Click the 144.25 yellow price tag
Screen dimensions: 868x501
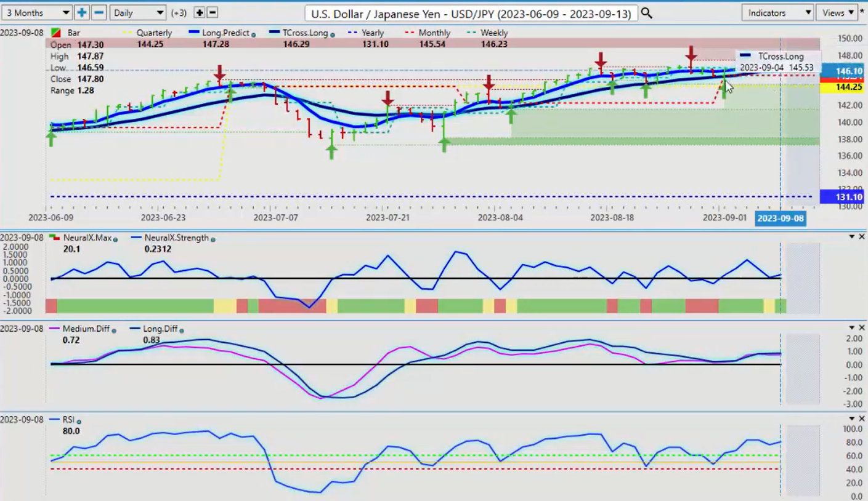[843, 87]
